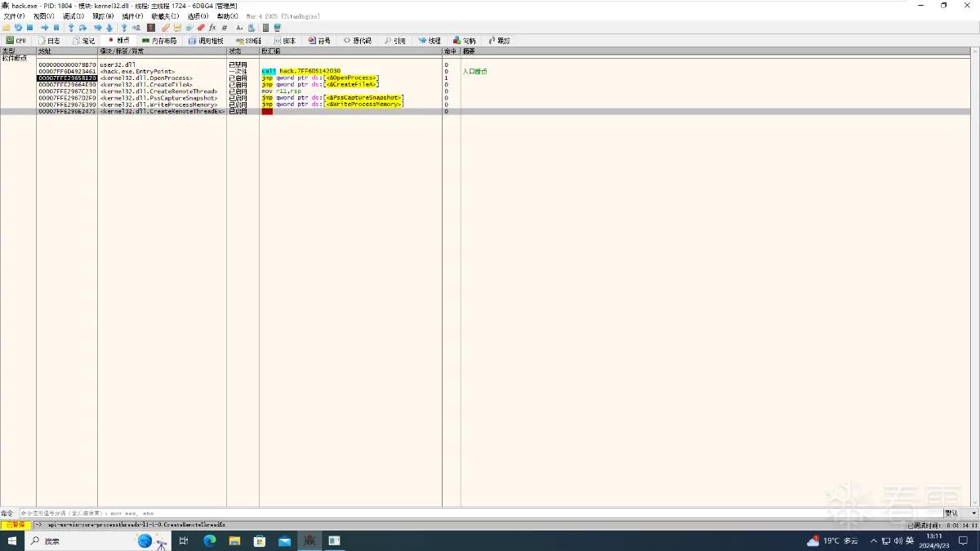980x551 pixels.
Task: Click the step over toolbar icon
Action: pos(83,27)
